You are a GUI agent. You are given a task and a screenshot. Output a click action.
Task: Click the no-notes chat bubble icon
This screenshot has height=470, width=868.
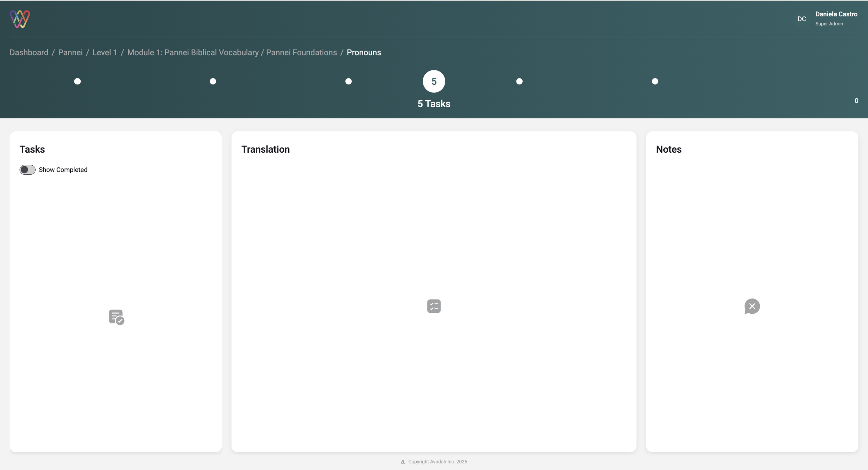[752, 306]
